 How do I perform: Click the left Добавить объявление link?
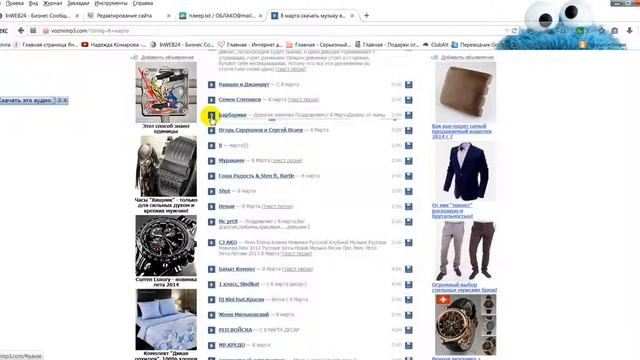point(167,58)
